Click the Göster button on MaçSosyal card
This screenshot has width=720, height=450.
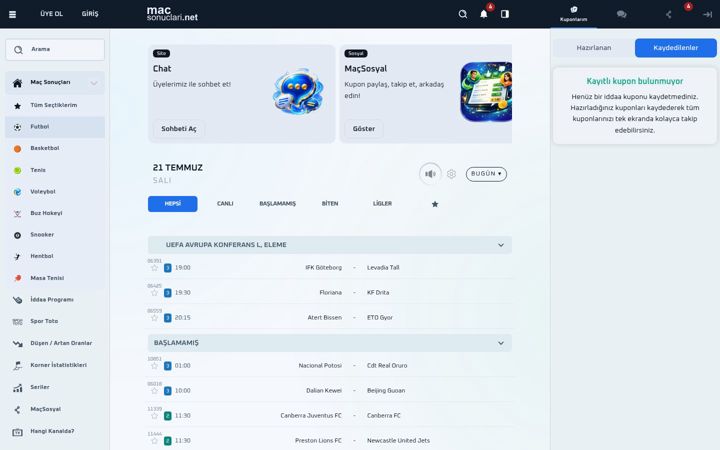tap(364, 129)
